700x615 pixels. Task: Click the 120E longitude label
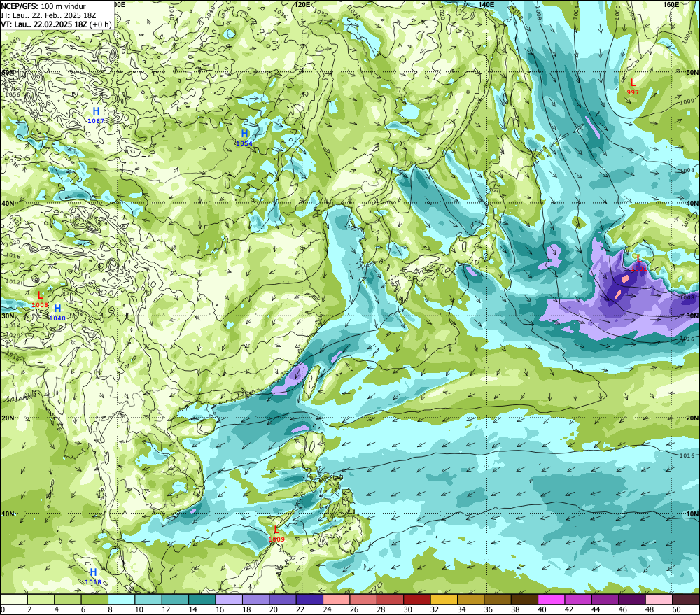pyautogui.click(x=302, y=4)
